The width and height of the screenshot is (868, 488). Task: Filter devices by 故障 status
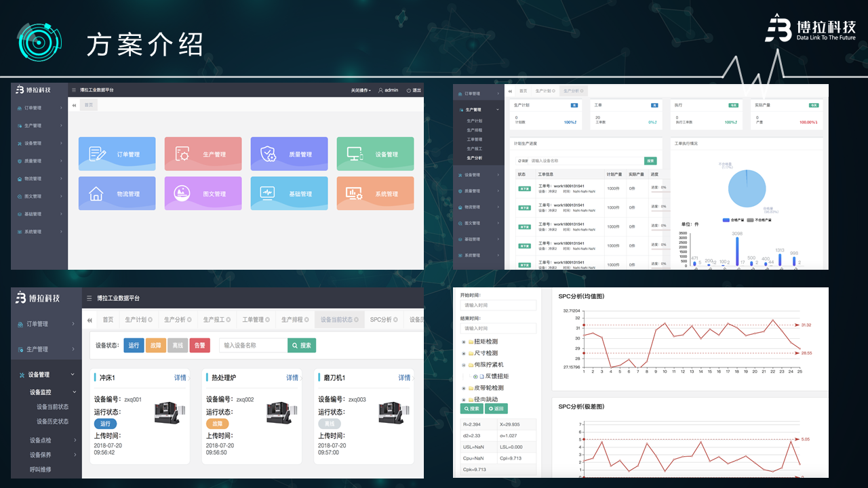click(x=155, y=345)
